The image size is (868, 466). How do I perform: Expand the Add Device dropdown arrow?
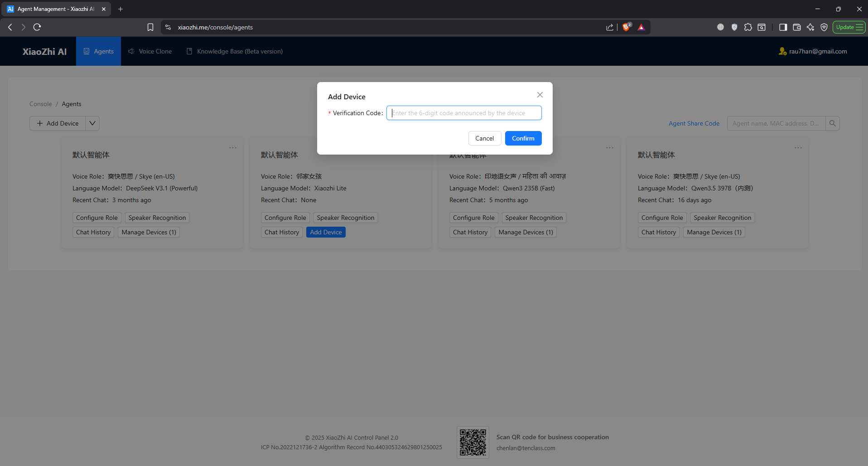pyautogui.click(x=92, y=123)
